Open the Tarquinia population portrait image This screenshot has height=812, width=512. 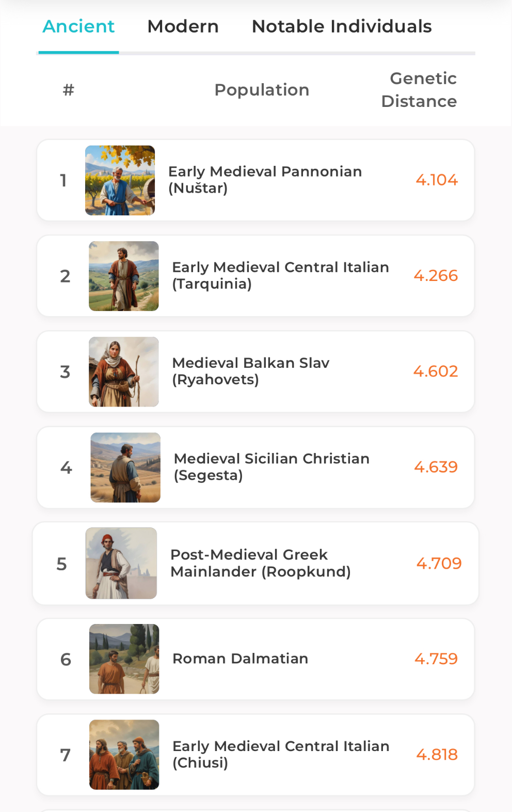coord(124,276)
